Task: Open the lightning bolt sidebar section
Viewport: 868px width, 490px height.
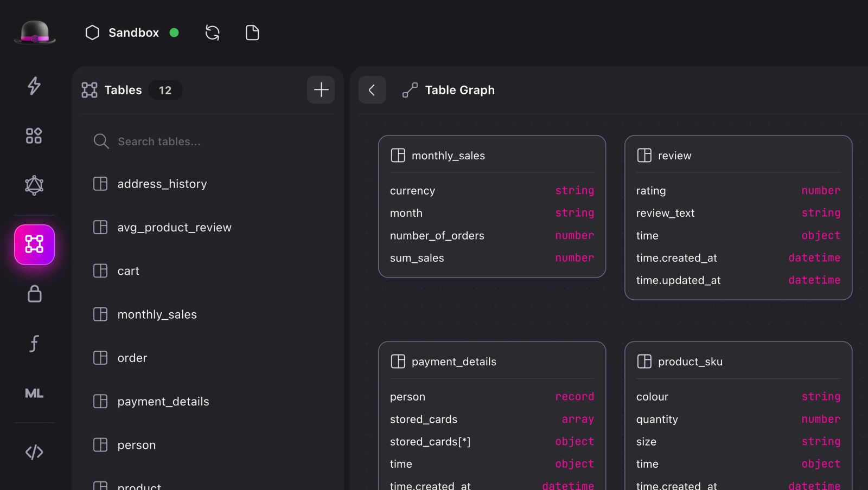Action: click(x=34, y=86)
